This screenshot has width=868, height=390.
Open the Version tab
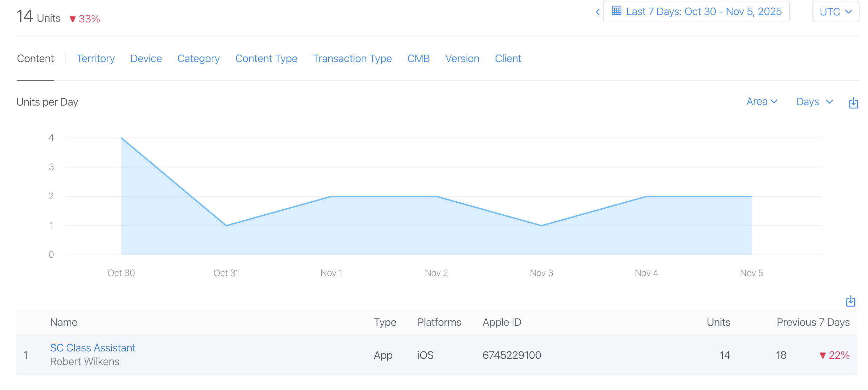click(x=462, y=59)
